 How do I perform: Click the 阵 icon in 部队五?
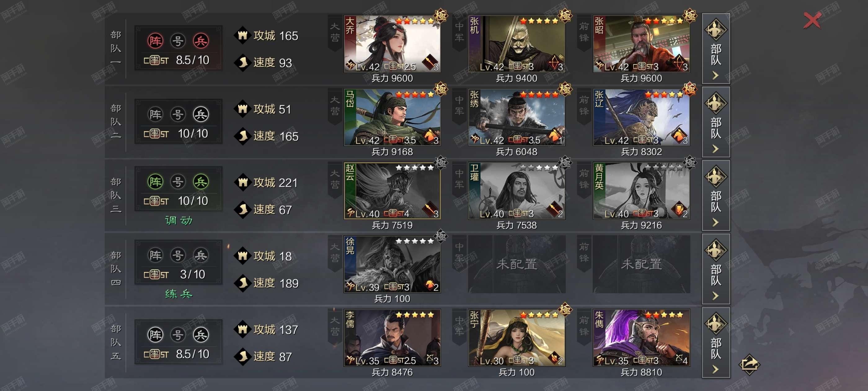155,335
